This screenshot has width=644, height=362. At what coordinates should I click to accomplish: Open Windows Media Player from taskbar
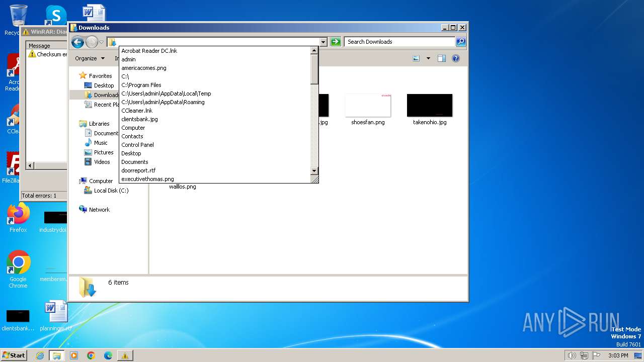pyautogui.click(x=74, y=355)
